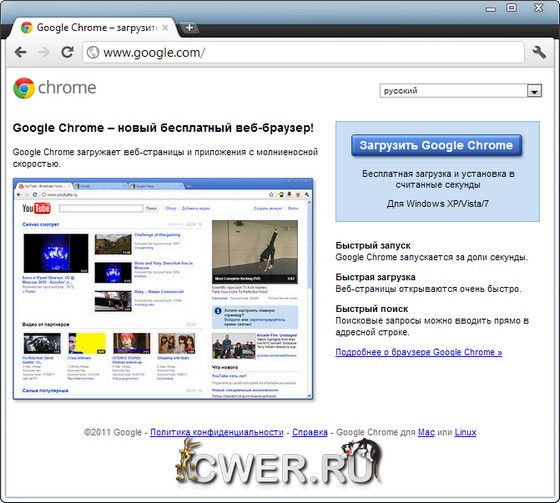Click the Быстрый поиск heading
The width and height of the screenshot is (560, 503).
coord(371,309)
